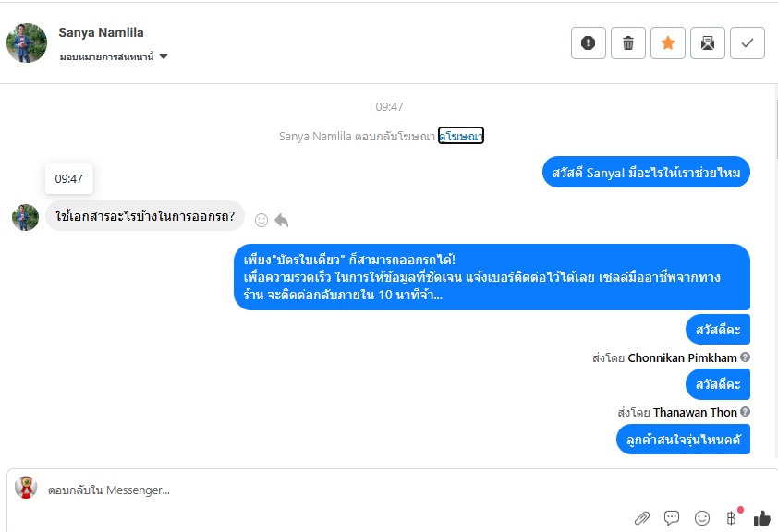Click the conversation scrollbar on right edge
Image resolution: width=778 pixels, height=532 pixels.
tap(775, 129)
